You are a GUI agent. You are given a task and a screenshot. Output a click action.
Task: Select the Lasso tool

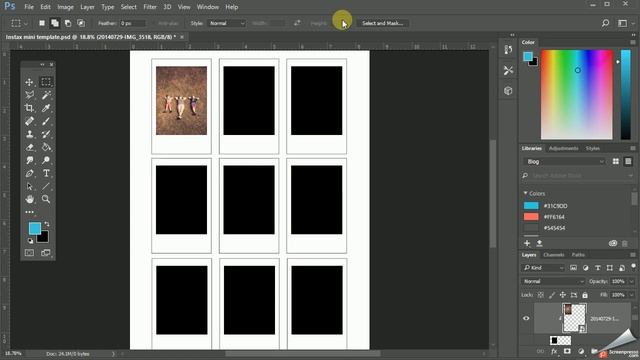(29, 95)
